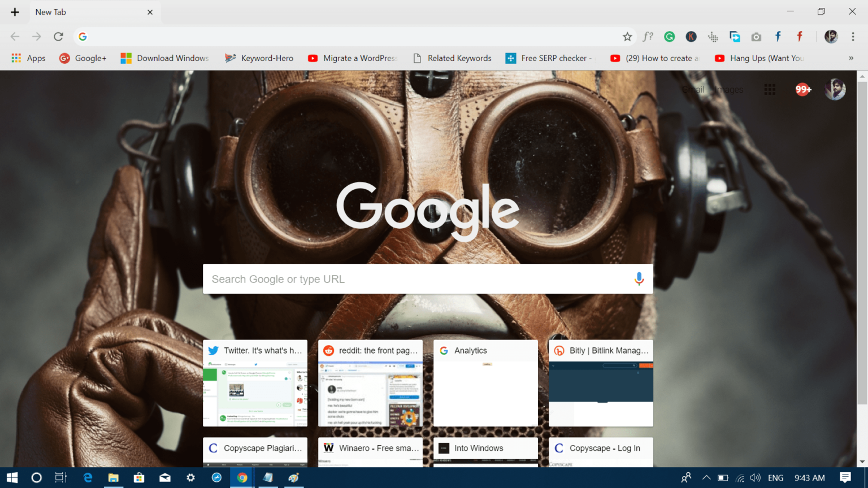Screen dimensions: 868x488
Task: Focus Search Google or type URL box
Action: click(x=428, y=279)
